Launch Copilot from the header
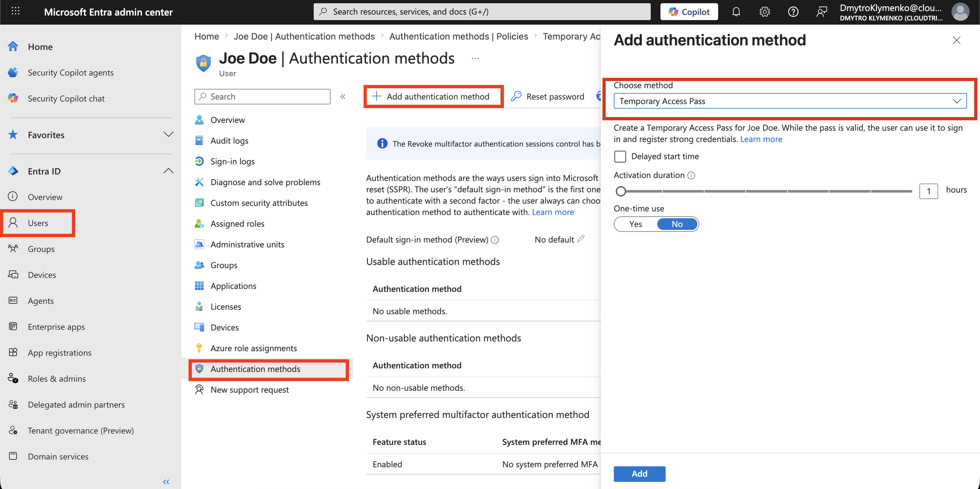The height and width of the screenshot is (489, 980). (689, 12)
